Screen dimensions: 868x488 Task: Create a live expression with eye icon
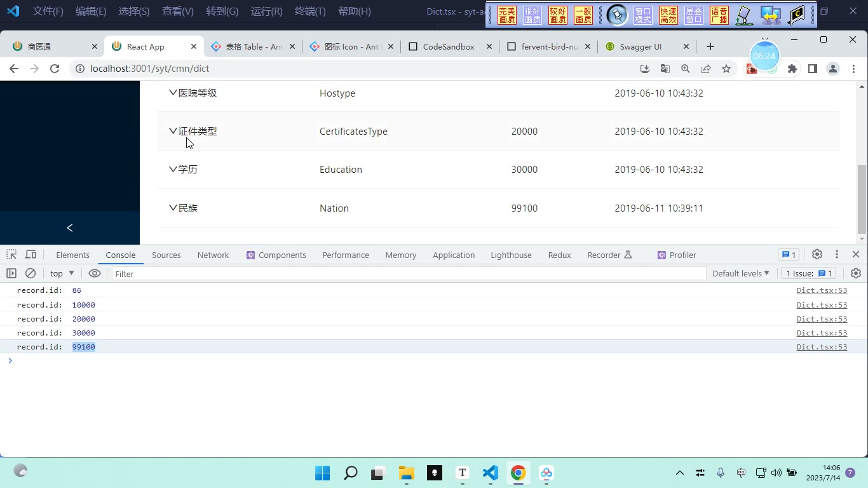95,273
